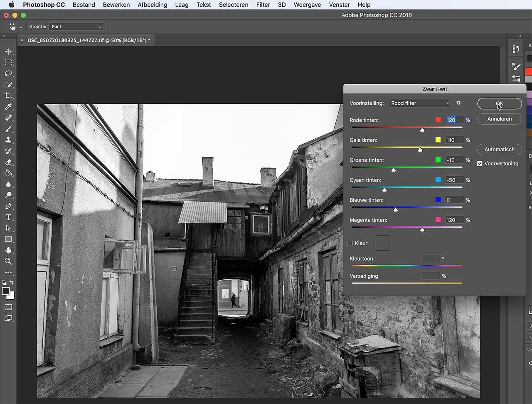Viewport: 532px width, 404px height.
Task: Open the Grootte Punt dropdown
Action: coord(76,27)
